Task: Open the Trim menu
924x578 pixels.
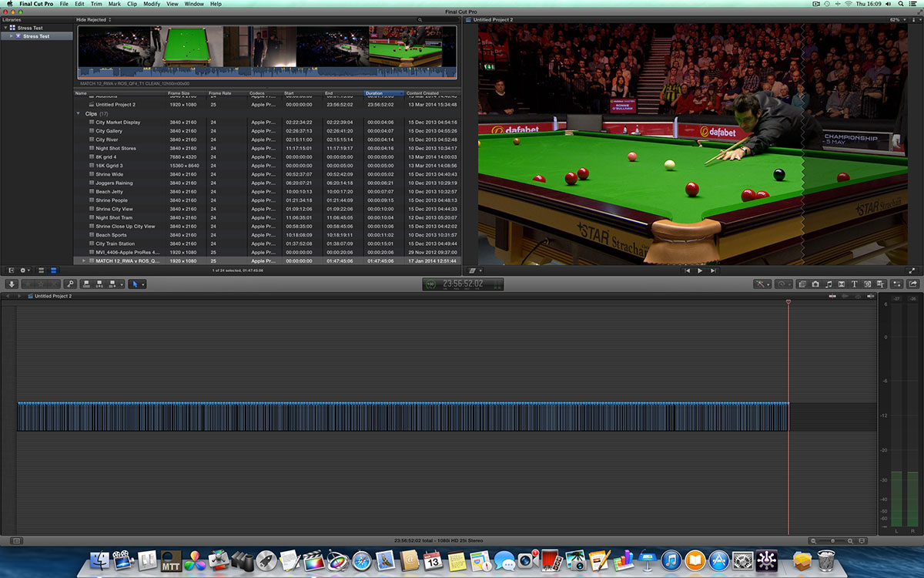Action: coord(96,4)
